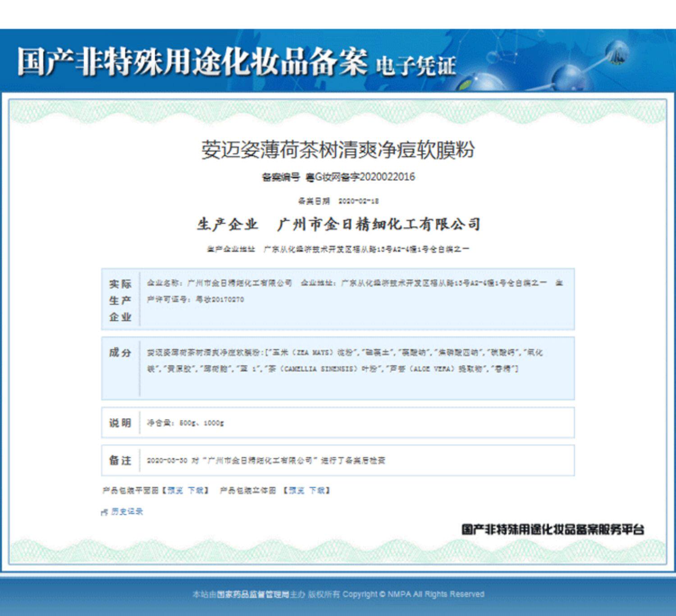676x616 pixels.
Task: Click the banner title 国产非特殊用途化妆品备案
Action: pos(192,62)
